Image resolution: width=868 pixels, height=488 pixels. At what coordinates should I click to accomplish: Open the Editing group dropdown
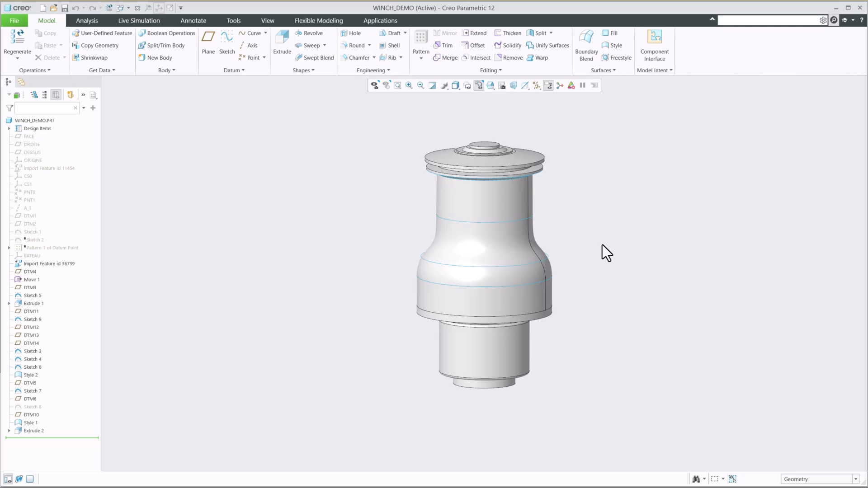491,70
